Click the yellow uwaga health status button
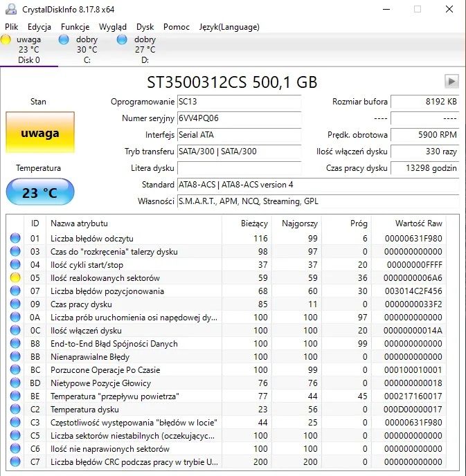The width and height of the screenshot is (466, 476). tap(40, 132)
